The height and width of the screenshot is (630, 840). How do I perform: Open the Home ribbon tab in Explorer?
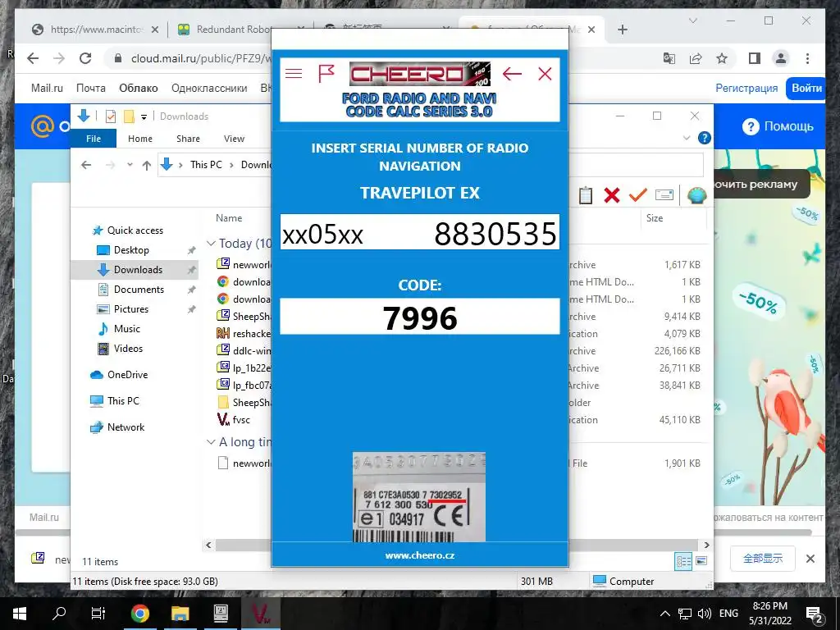(x=139, y=138)
